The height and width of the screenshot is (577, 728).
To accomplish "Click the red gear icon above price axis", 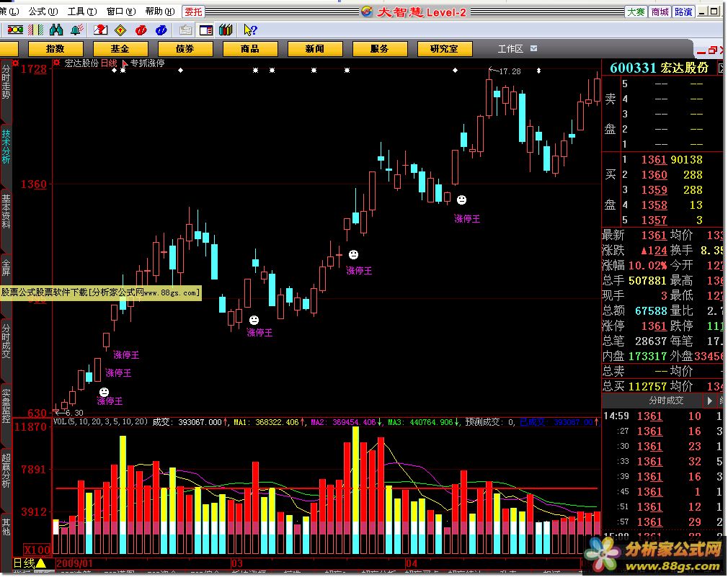I will [x=15, y=63].
